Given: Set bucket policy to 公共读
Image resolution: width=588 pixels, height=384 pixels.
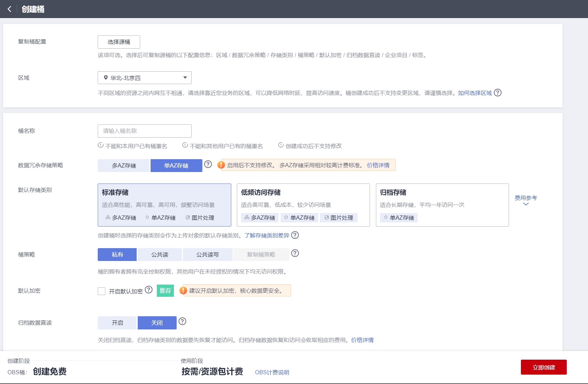Looking at the screenshot, I should (160, 254).
